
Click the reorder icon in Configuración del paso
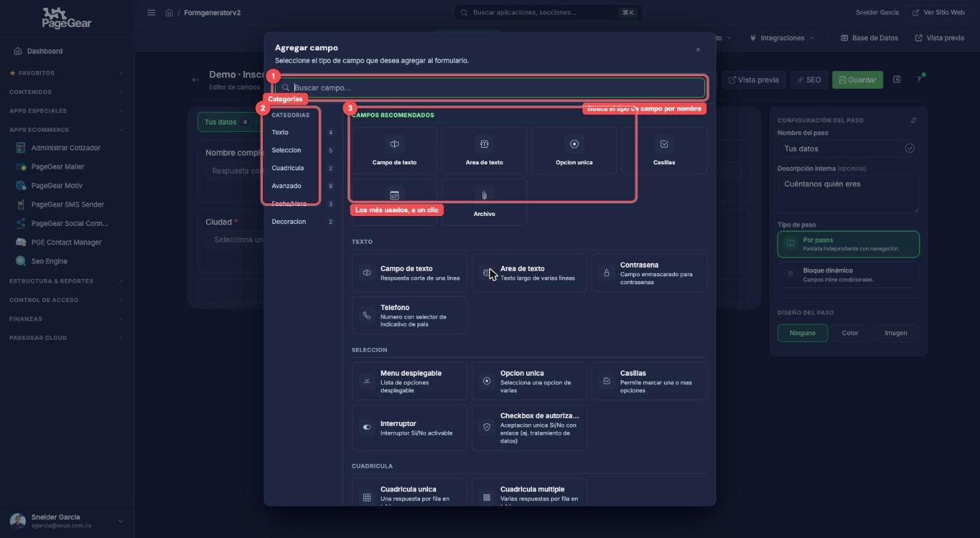point(914,120)
